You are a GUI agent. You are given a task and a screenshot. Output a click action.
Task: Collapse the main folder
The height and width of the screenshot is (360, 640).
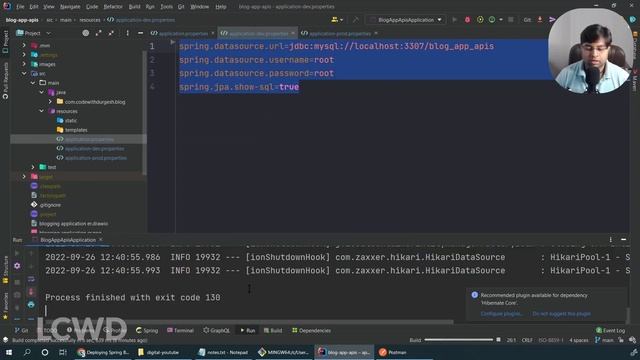tap(33, 83)
